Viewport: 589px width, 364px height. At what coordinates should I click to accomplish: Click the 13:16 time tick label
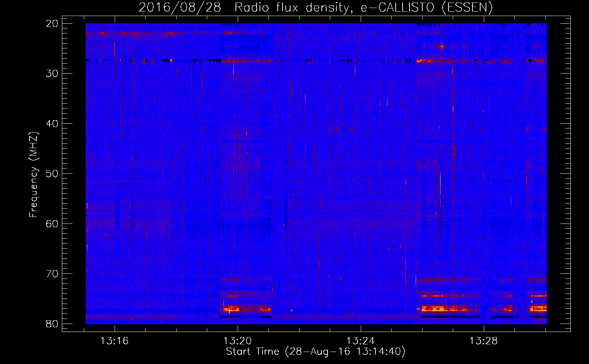click(115, 341)
